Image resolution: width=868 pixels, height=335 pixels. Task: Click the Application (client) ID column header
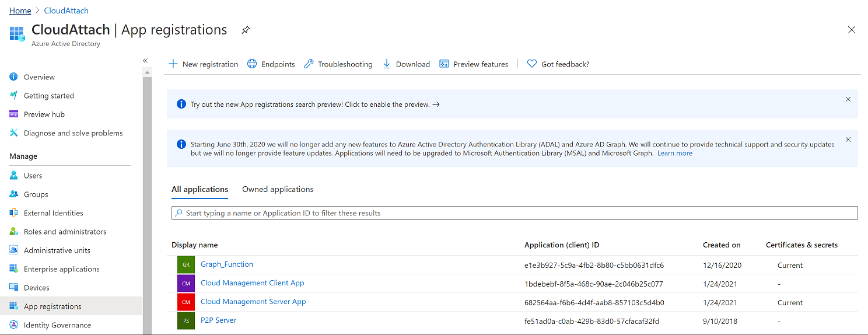point(562,245)
